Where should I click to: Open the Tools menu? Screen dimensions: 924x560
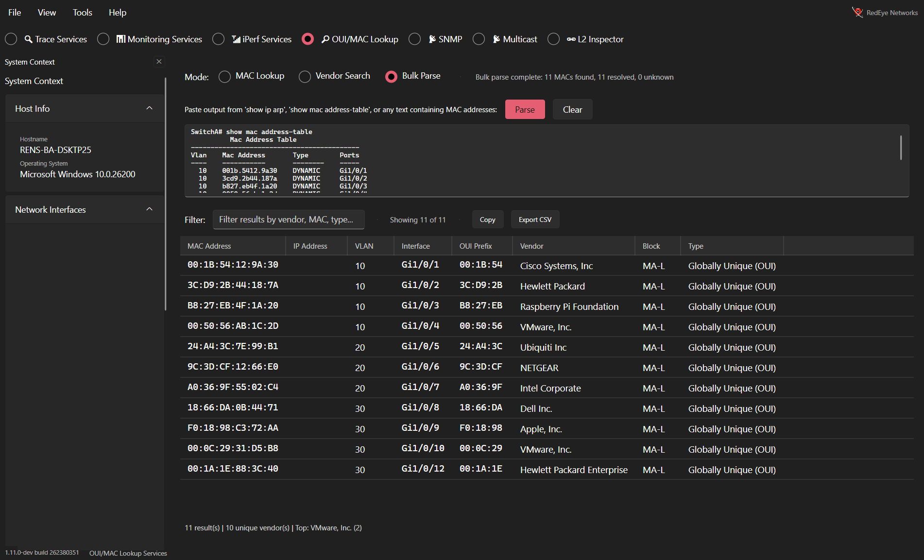tap(82, 13)
